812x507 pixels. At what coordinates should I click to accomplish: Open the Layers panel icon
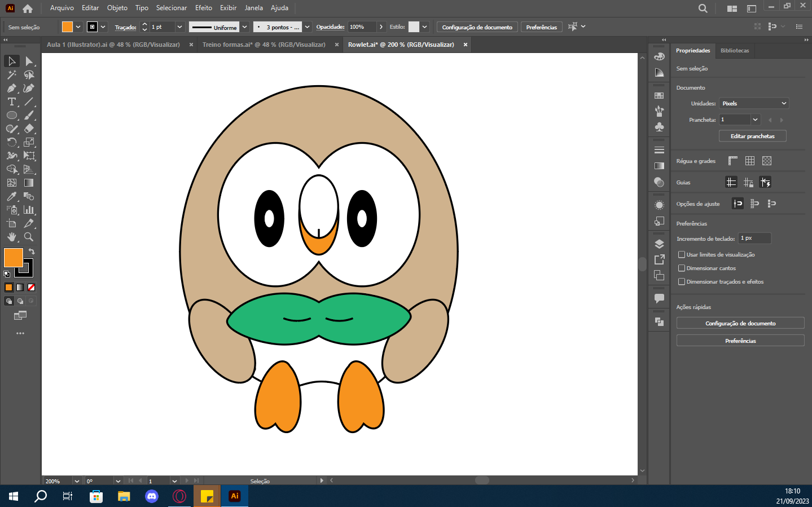coord(659,244)
